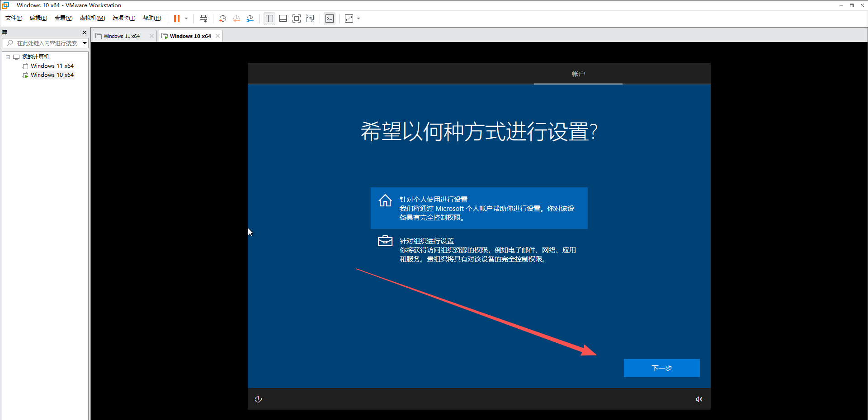868x420 pixels.
Task: Click the home icon for personal setup
Action: pyautogui.click(x=385, y=201)
